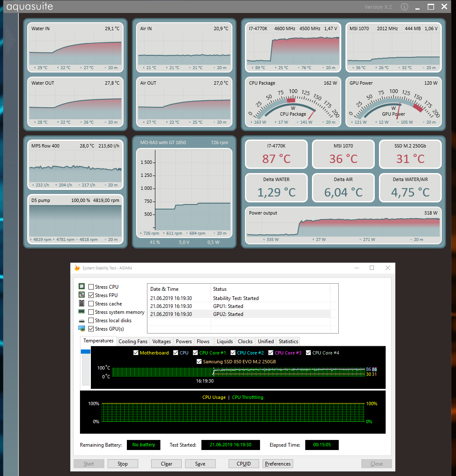This screenshot has height=476, width=456.
Task: Click the CPUID button
Action: (x=244, y=463)
